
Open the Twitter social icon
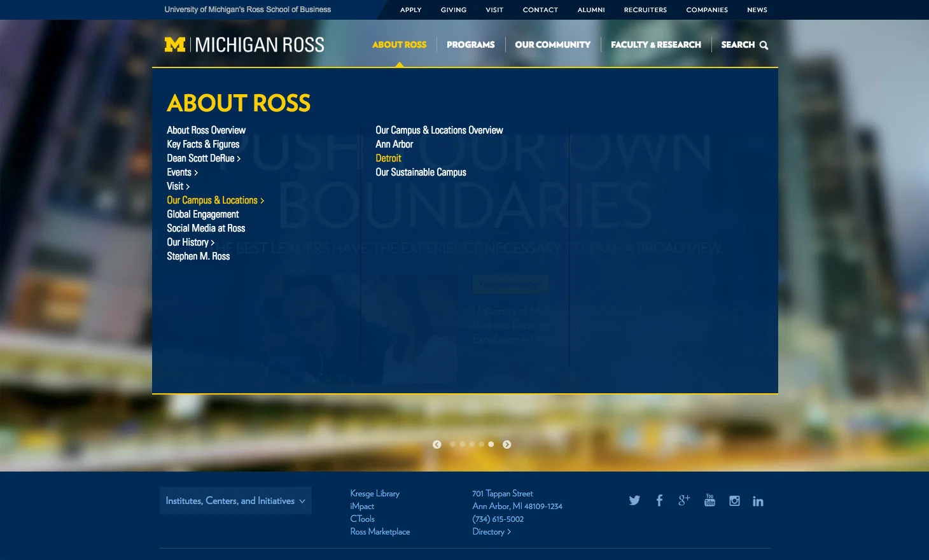coord(634,501)
